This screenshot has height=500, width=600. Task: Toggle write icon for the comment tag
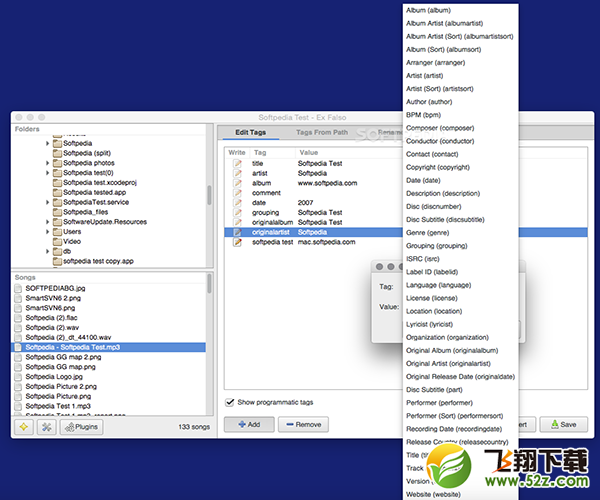(238, 193)
